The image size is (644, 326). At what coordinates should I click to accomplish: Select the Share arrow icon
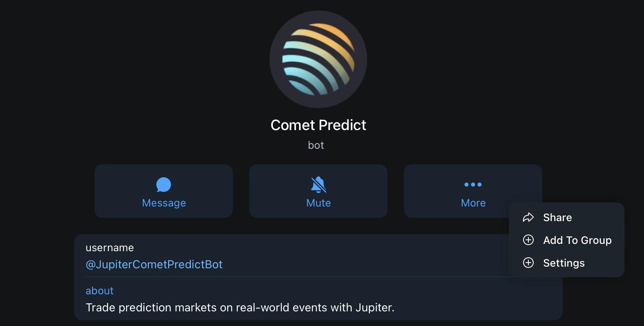point(528,217)
